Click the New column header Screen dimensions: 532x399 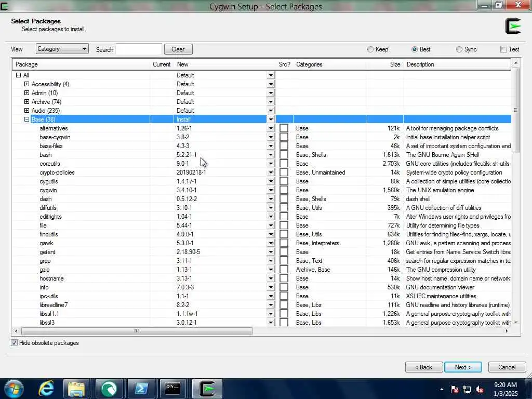[x=224, y=64]
